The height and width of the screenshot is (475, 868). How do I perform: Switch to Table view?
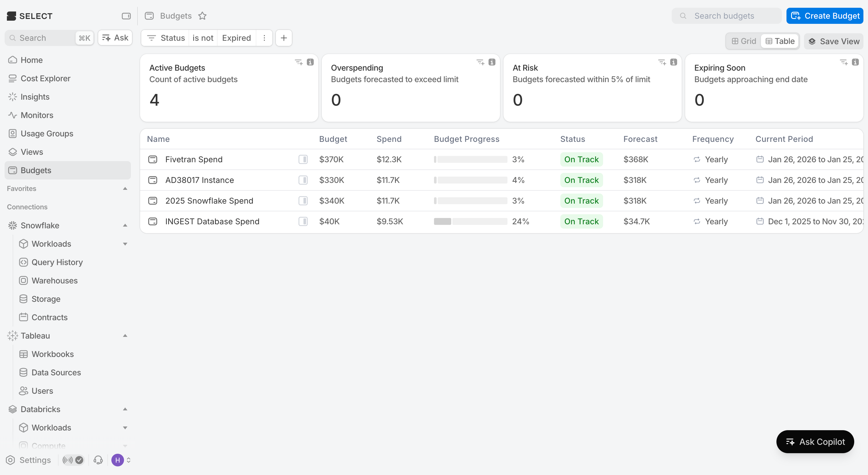pos(780,41)
